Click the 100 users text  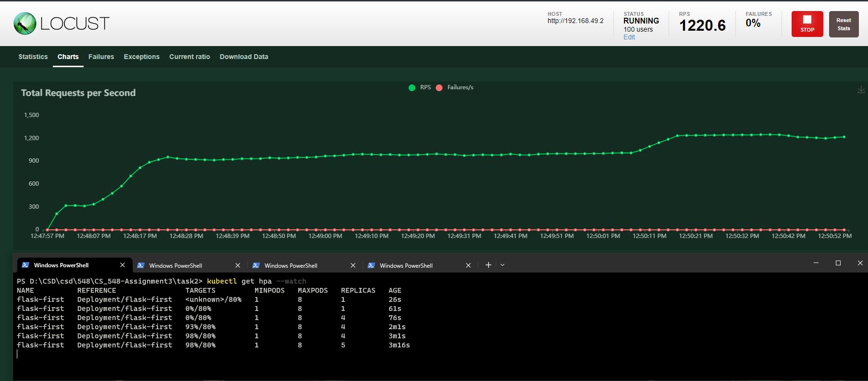(x=638, y=29)
